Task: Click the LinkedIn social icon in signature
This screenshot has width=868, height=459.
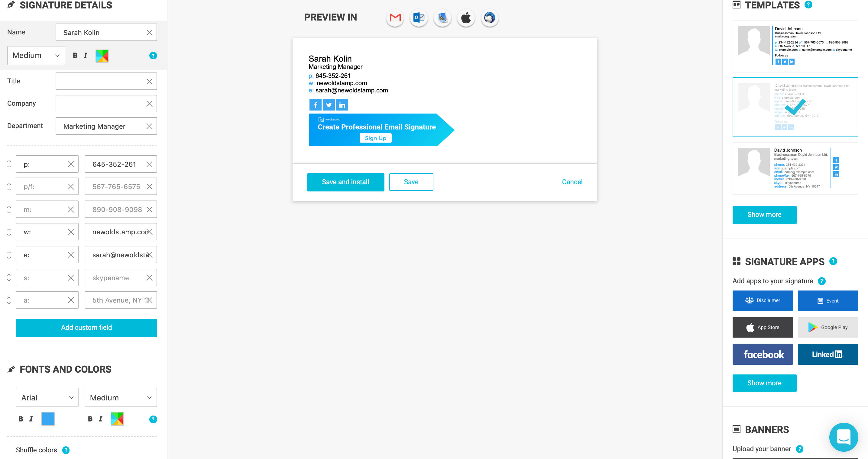Action: (342, 104)
